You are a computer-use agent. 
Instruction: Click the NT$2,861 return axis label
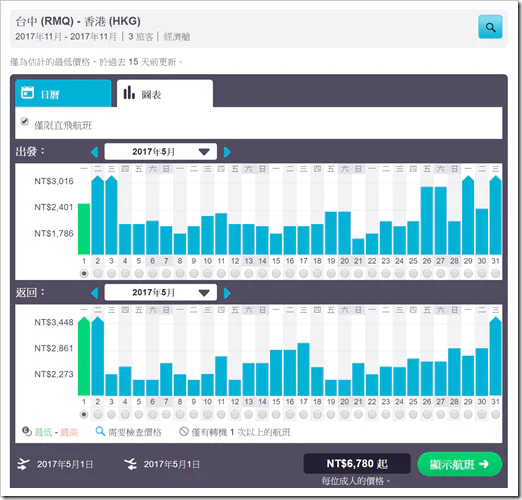[x=54, y=348]
